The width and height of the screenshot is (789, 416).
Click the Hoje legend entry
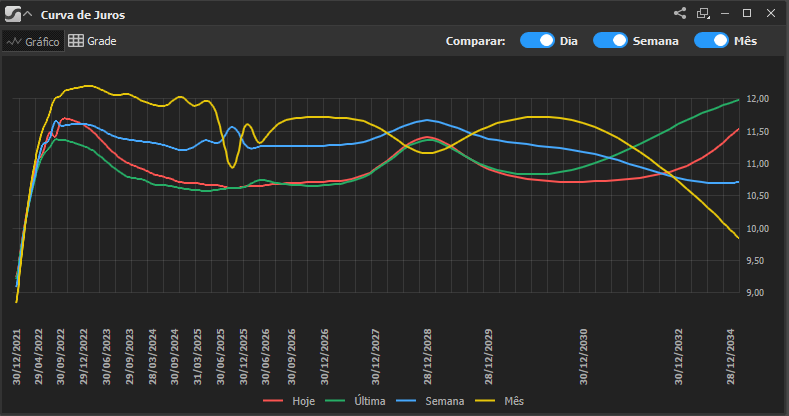pos(289,401)
